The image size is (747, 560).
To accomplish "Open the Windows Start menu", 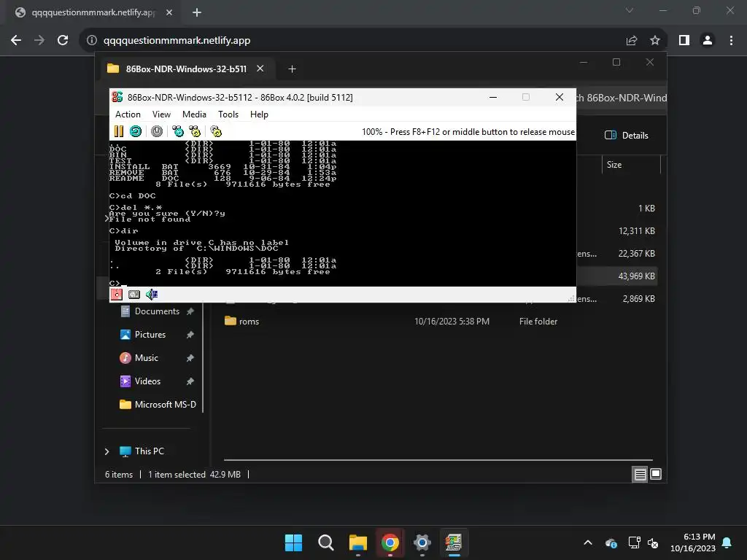I will (293, 542).
